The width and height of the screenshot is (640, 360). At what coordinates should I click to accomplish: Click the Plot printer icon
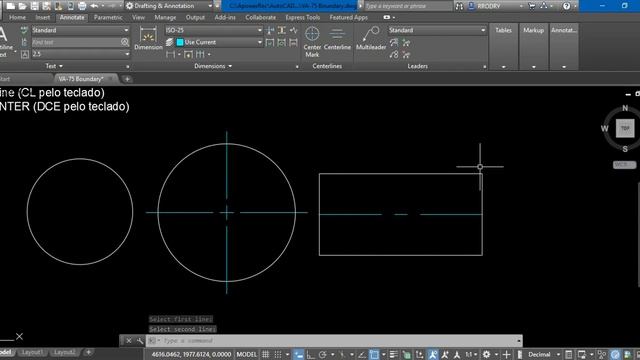coord(82,6)
